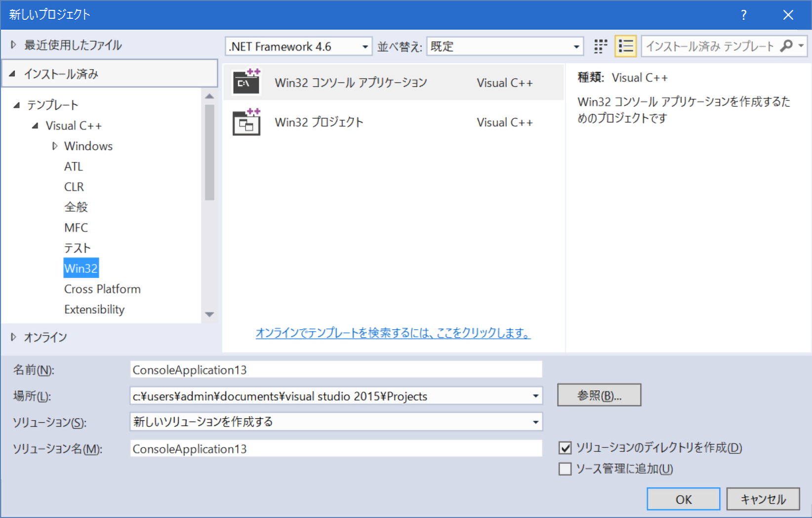Click the OK button

[683, 499]
